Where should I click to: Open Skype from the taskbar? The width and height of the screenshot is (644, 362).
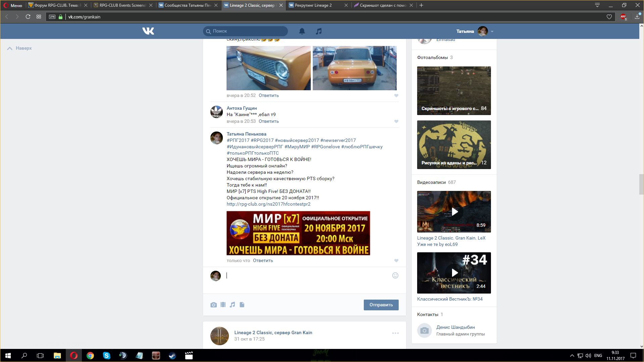click(106, 356)
